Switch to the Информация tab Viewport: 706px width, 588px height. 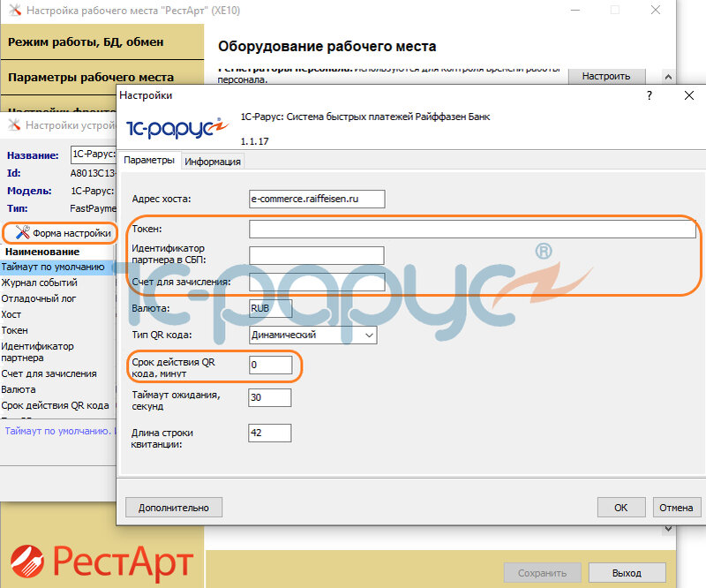click(x=213, y=162)
